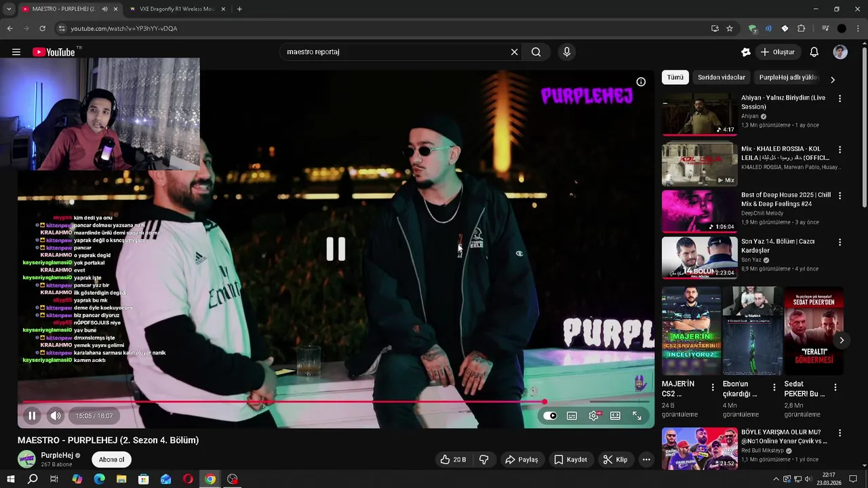Open Chrome media controls icon
The width and height of the screenshot is (868, 488).
point(825,28)
